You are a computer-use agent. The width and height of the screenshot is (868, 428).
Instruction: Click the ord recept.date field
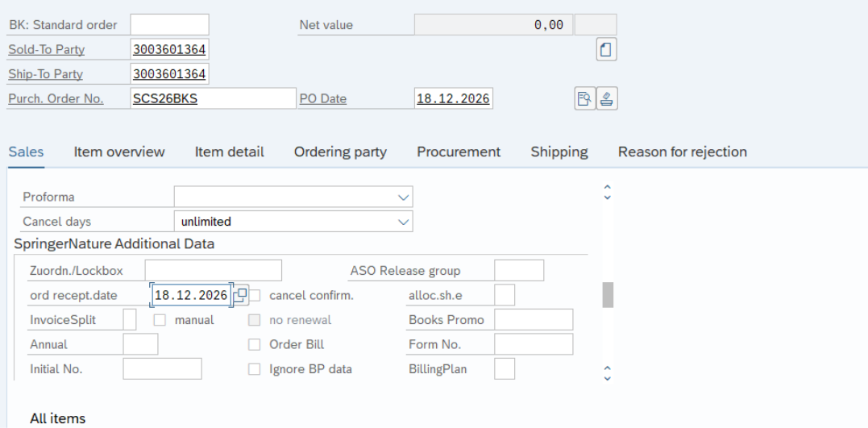tap(192, 295)
